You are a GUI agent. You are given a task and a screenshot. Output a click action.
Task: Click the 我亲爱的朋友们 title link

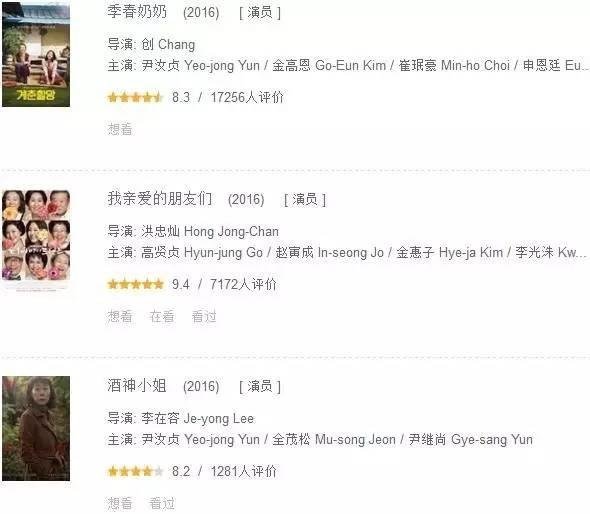point(160,199)
